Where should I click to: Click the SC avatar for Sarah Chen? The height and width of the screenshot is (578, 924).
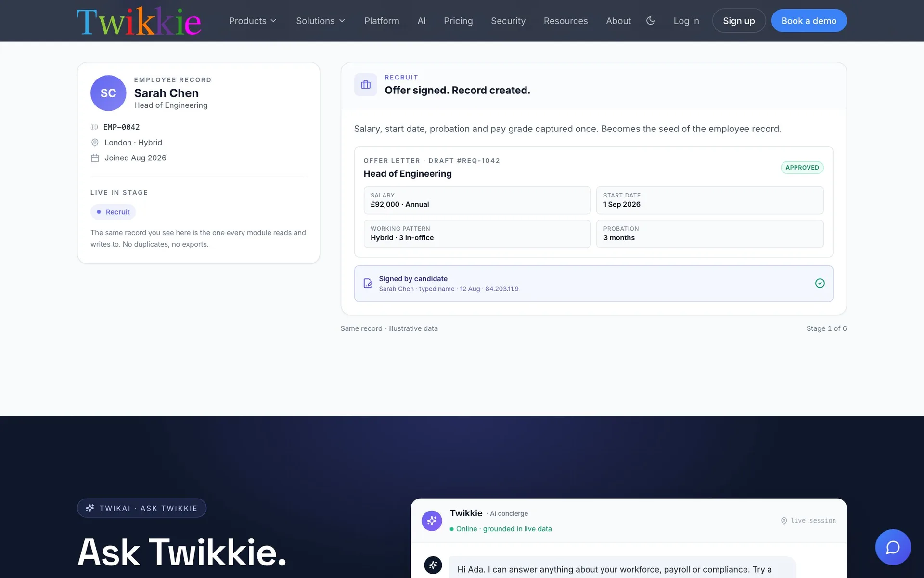tap(108, 93)
